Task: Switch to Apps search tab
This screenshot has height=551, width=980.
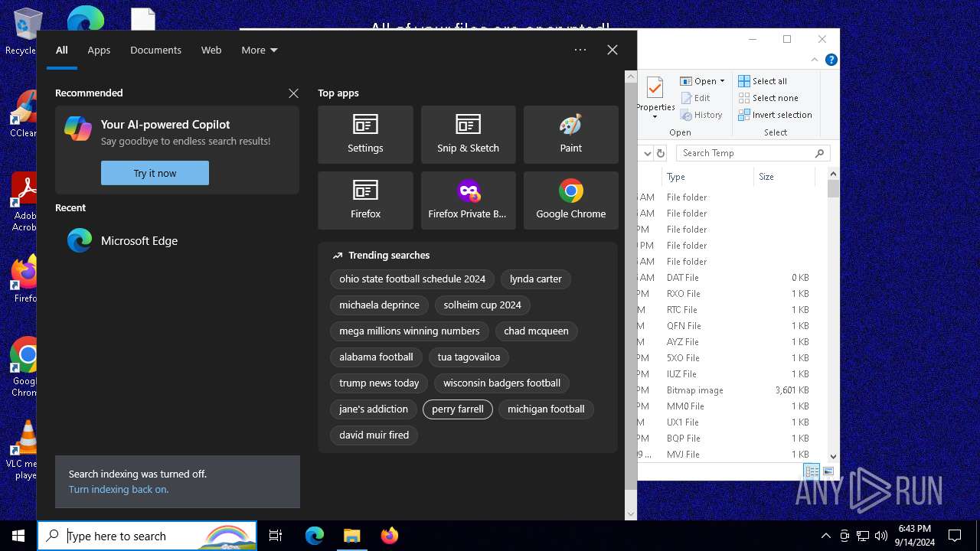Action: click(99, 50)
